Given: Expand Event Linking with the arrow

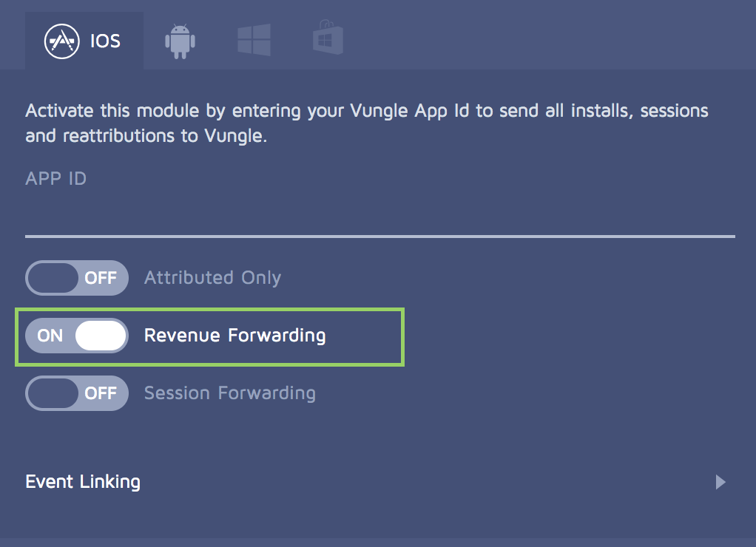Looking at the screenshot, I should (x=720, y=482).
